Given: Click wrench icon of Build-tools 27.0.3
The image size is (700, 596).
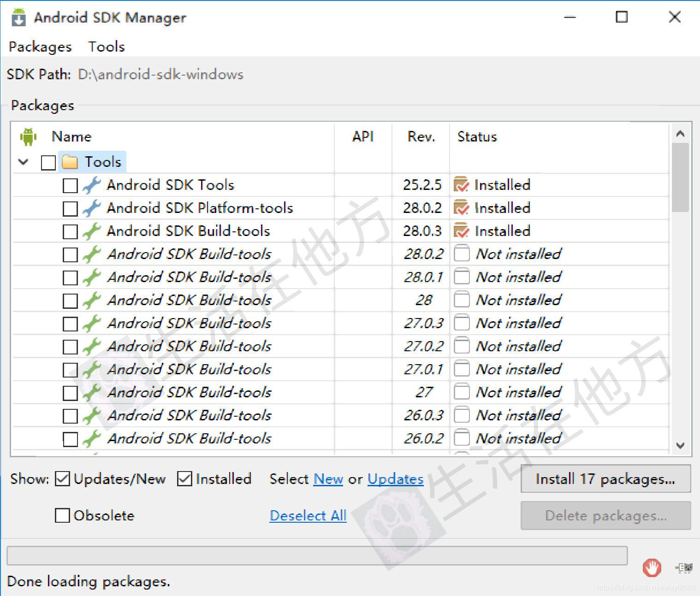Looking at the screenshot, I should coord(91,323).
